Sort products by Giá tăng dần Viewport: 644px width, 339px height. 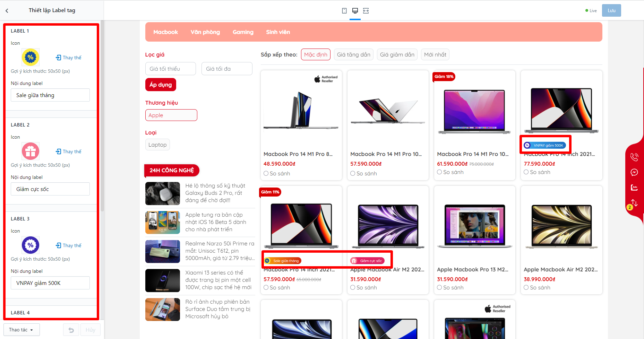[x=353, y=54]
